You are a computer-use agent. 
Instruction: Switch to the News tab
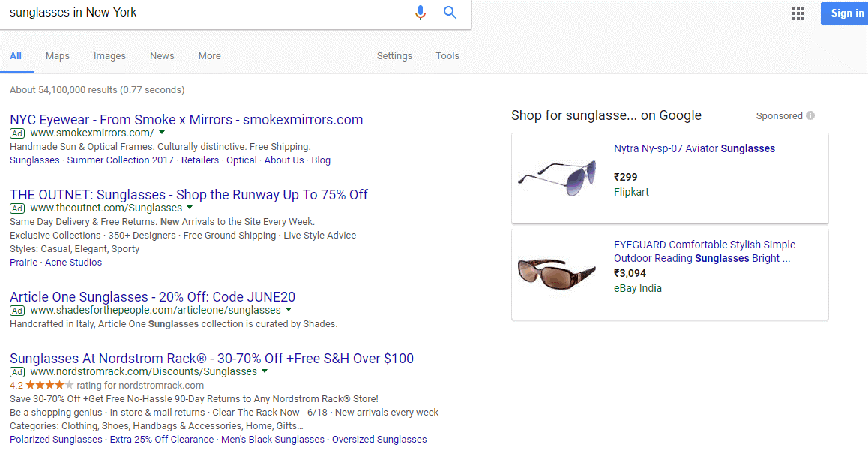point(162,56)
